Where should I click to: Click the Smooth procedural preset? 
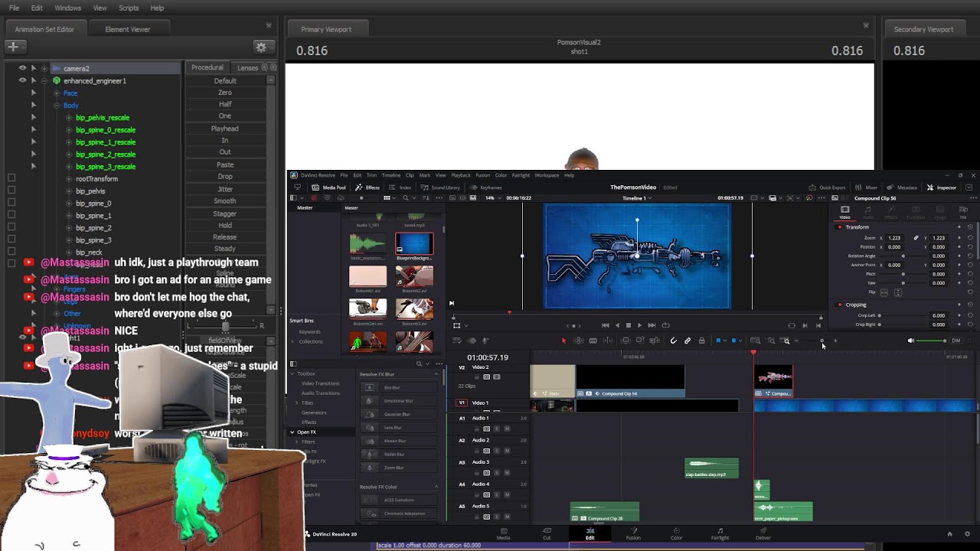click(x=225, y=201)
